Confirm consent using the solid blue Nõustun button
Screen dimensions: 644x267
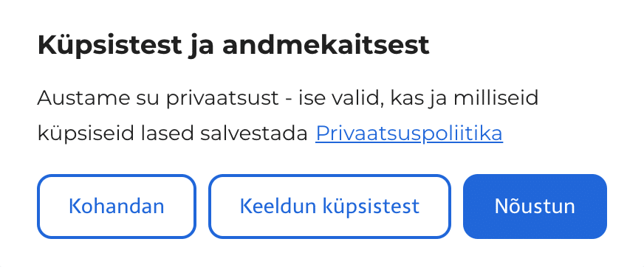click(535, 207)
